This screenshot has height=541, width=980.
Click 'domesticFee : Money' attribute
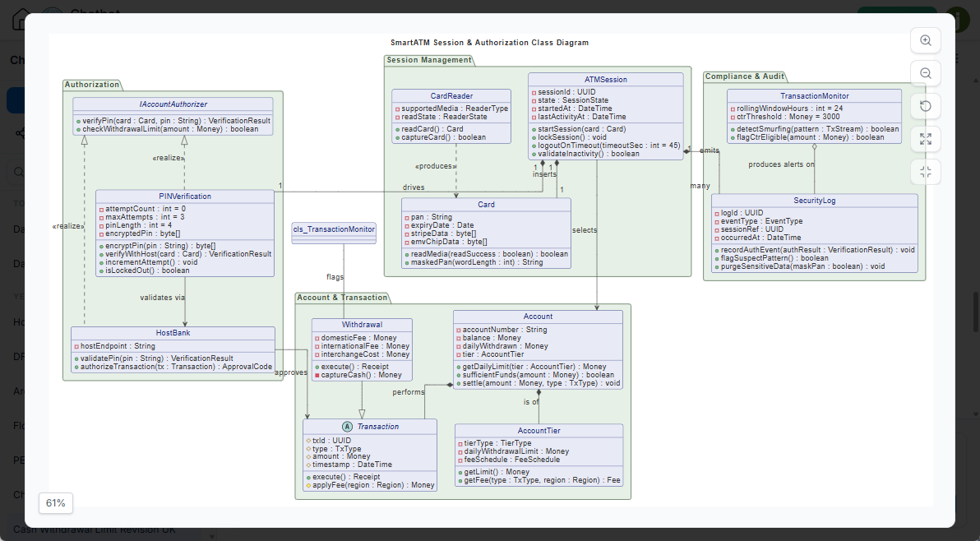[358, 337]
